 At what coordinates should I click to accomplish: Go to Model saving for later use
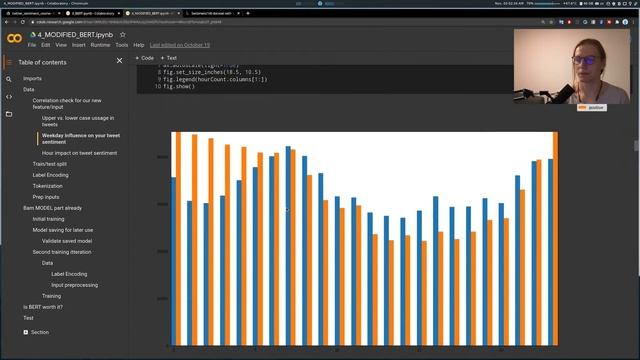click(x=63, y=230)
